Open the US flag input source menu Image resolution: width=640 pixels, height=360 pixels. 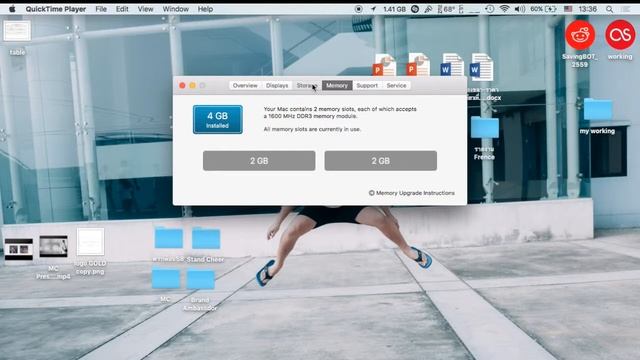(x=568, y=9)
